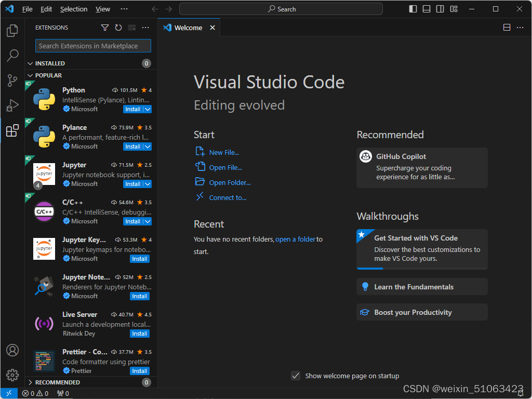Install the Live Server extension
532x399 pixels.
pyautogui.click(x=139, y=334)
